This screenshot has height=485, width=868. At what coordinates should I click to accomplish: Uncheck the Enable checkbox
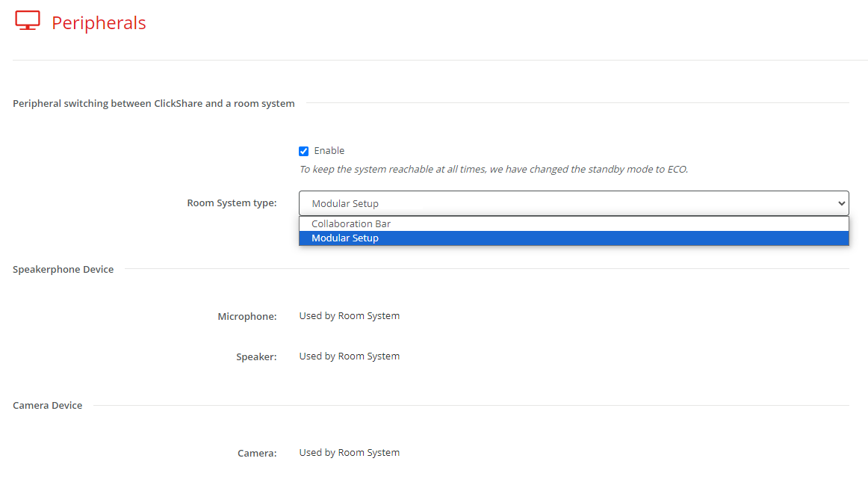click(303, 151)
